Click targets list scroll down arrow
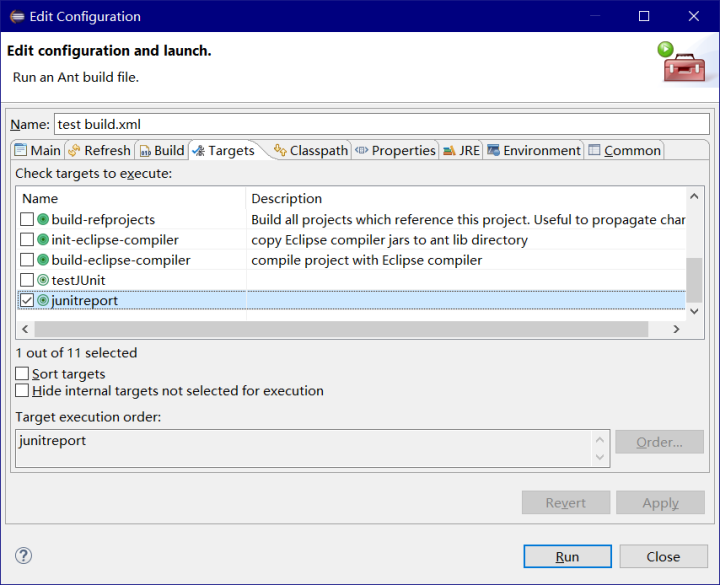The width and height of the screenshot is (720, 585). tap(694, 311)
